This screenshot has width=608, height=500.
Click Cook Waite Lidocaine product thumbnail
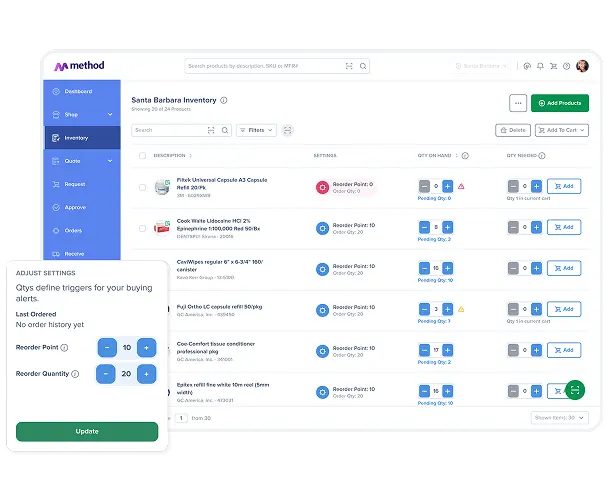[162, 228]
